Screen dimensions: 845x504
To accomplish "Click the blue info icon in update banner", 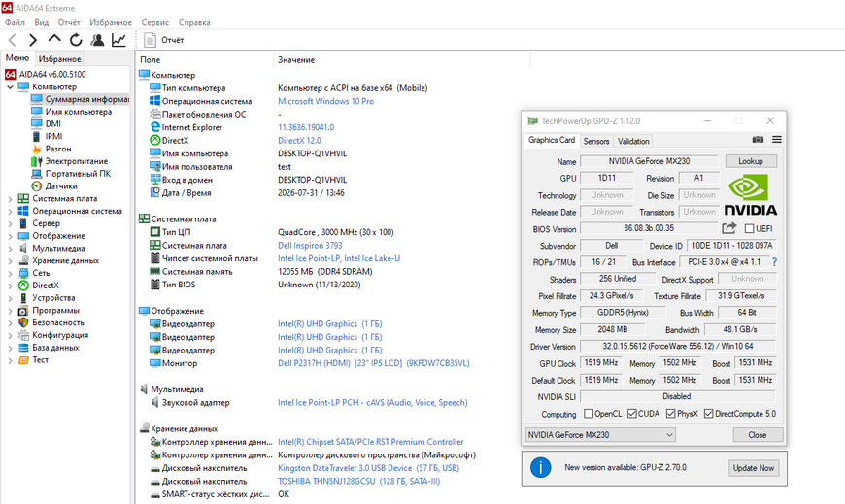I will coord(541,467).
